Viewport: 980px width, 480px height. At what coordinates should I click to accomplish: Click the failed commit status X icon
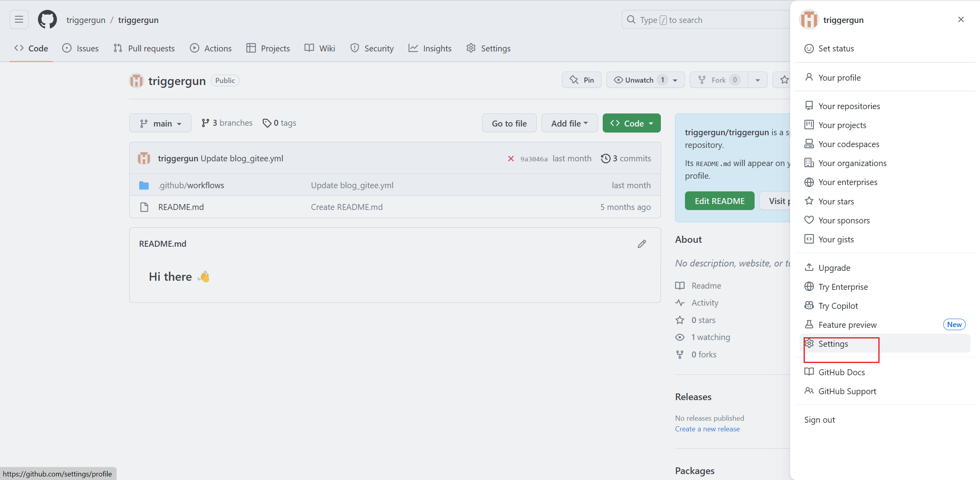tap(511, 159)
